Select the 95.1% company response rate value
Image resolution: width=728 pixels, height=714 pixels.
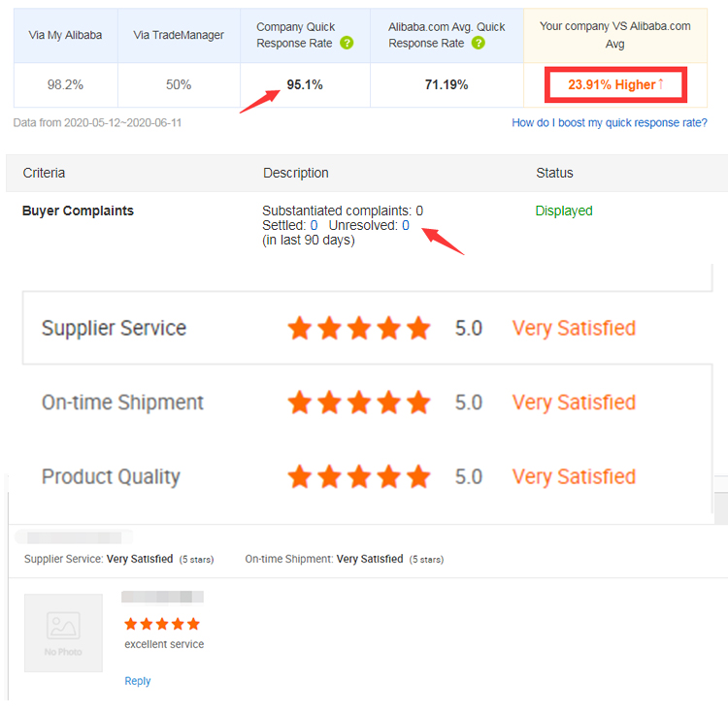coord(305,85)
